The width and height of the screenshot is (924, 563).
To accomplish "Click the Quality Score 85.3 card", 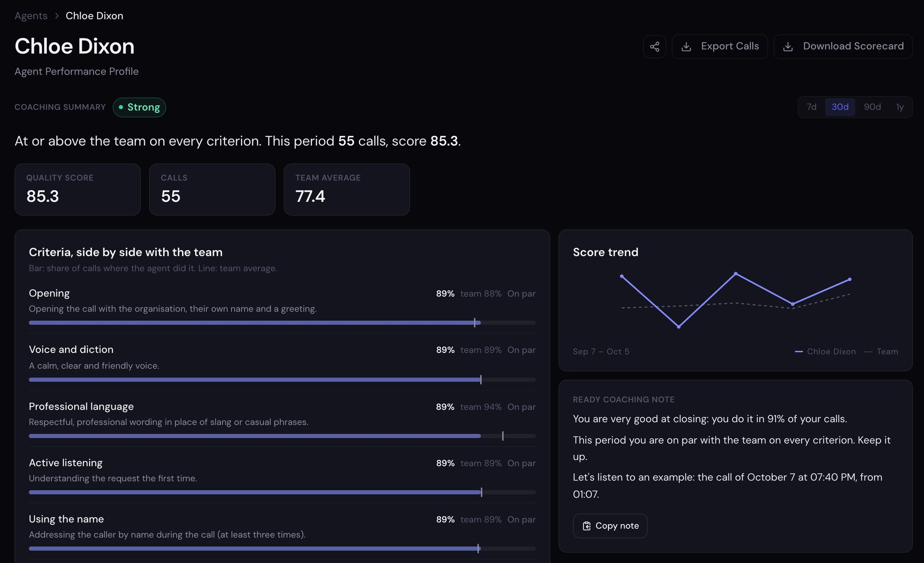I will pos(78,189).
